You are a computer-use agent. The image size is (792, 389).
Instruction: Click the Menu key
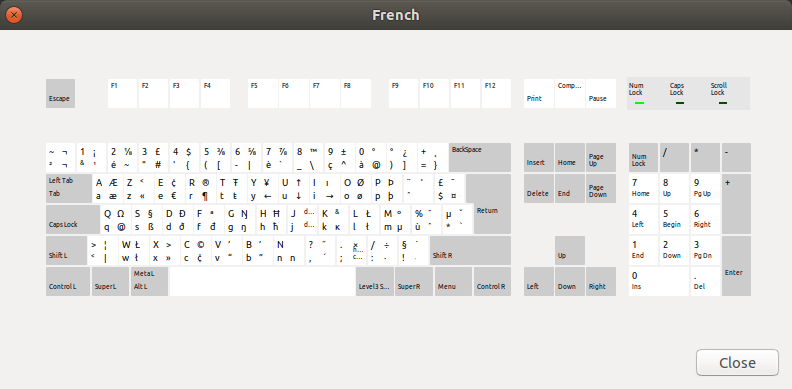[x=453, y=281]
